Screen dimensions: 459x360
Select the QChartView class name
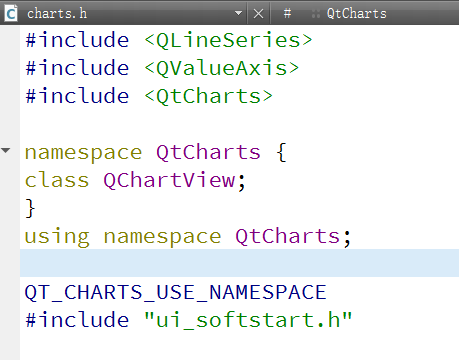click(169, 180)
